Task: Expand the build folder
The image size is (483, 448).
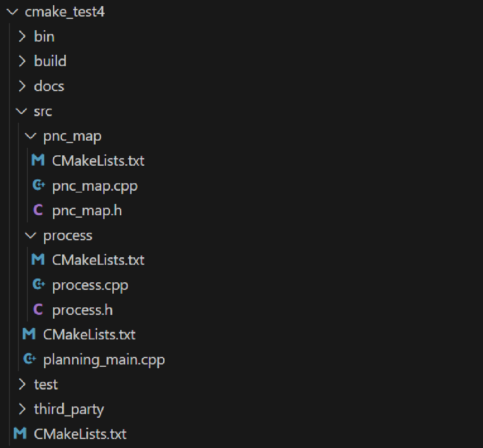Action: coord(22,61)
